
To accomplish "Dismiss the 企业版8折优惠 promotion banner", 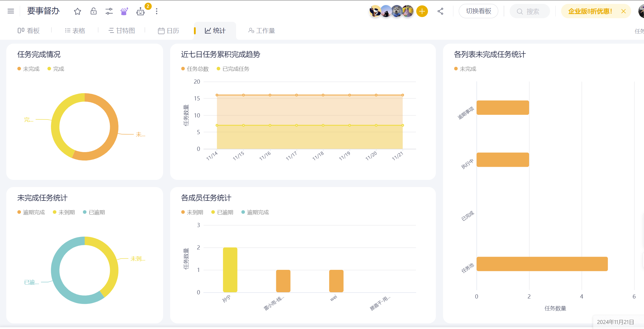I will tap(624, 11).
